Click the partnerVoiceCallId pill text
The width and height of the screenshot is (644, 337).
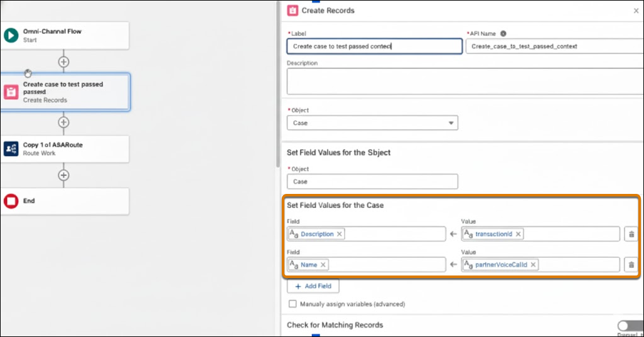point(501,265)
